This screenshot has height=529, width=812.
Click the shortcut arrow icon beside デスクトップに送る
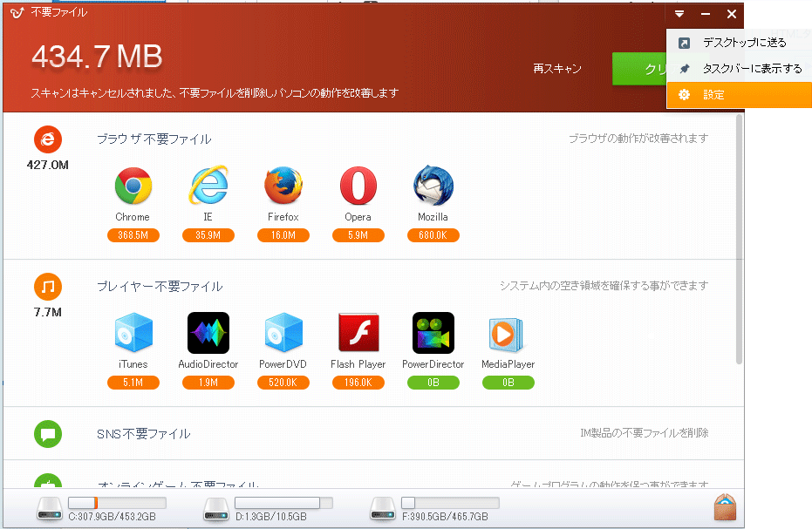coord(684,43)
